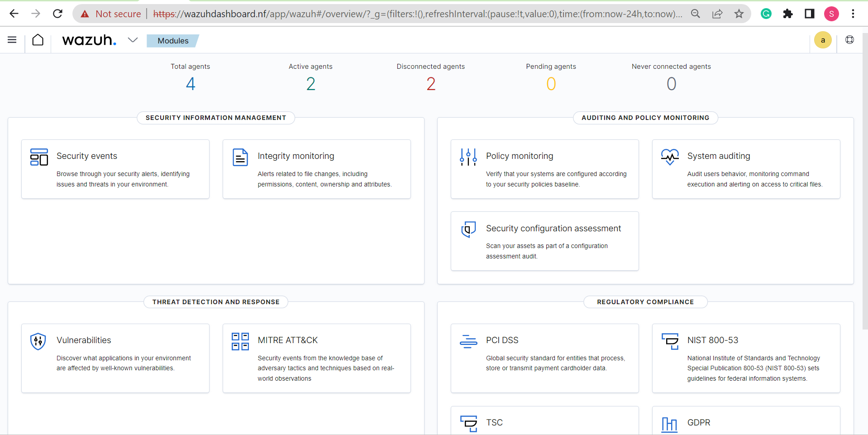Click the Regulatory Compliance heading
The image size is (868, 435).
click(x=645, y=302)
